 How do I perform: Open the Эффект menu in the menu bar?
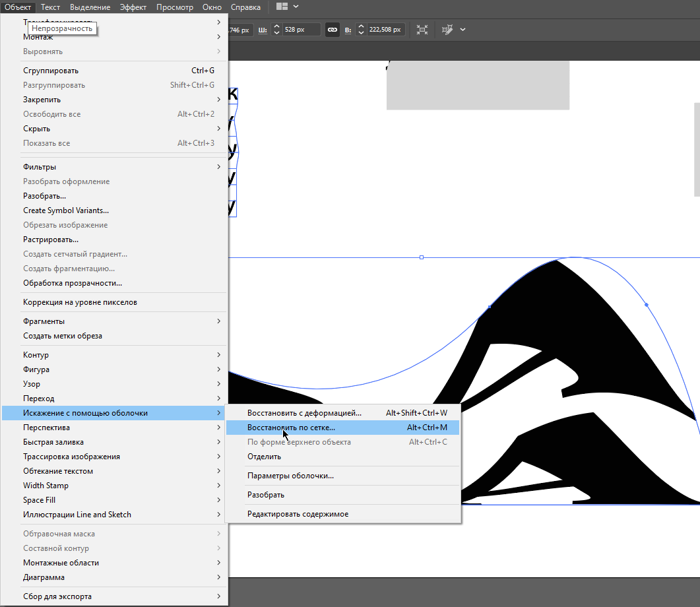pos(134,7)
